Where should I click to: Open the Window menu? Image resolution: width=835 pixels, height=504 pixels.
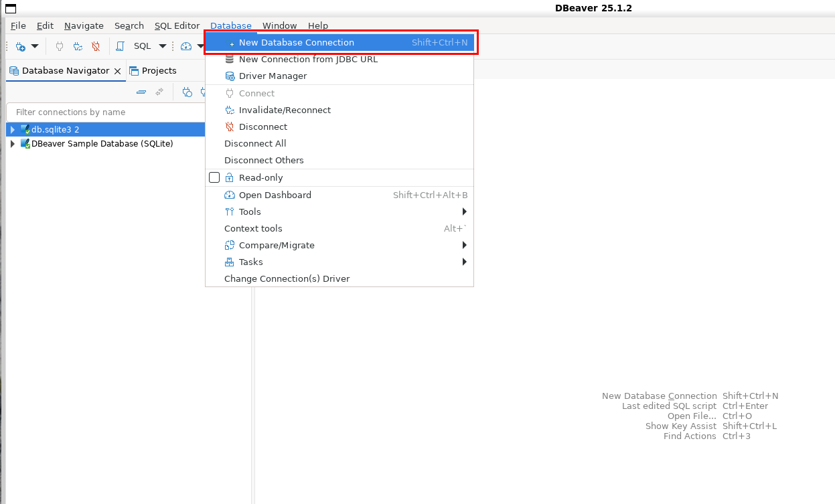pos(279,25)
